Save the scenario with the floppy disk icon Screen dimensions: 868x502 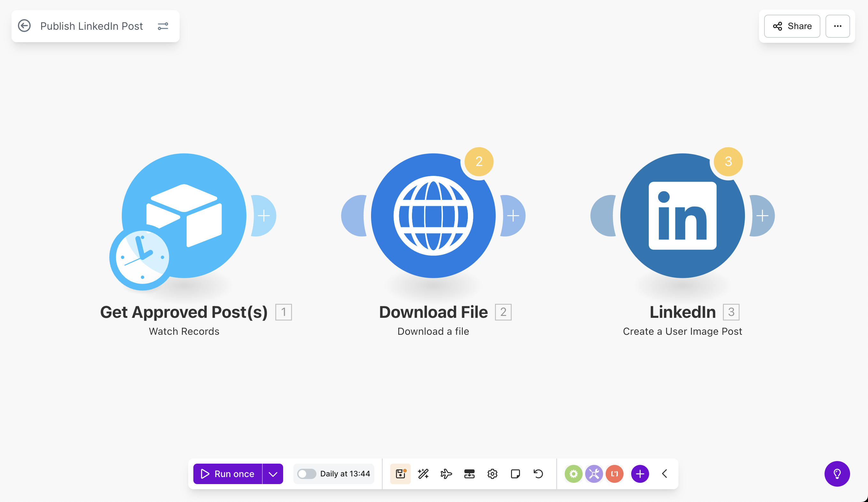[x=400, y=474]
